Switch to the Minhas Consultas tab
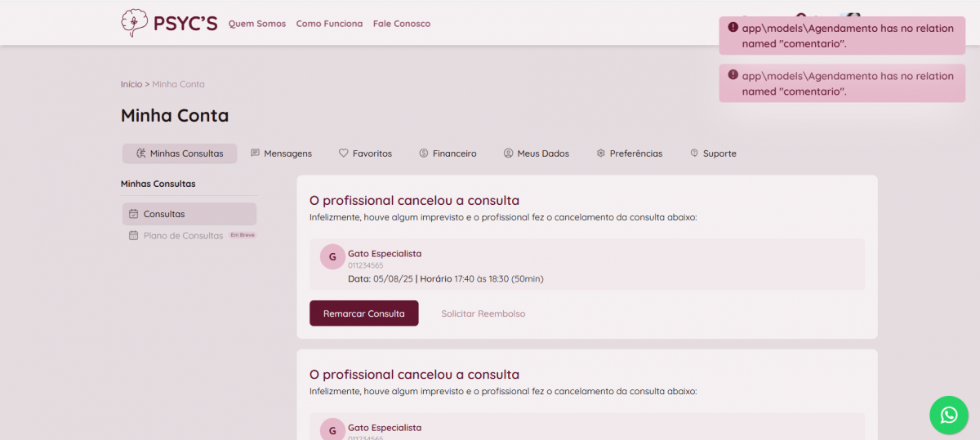This screenshot has width=980, height=440. pos(180,153)
